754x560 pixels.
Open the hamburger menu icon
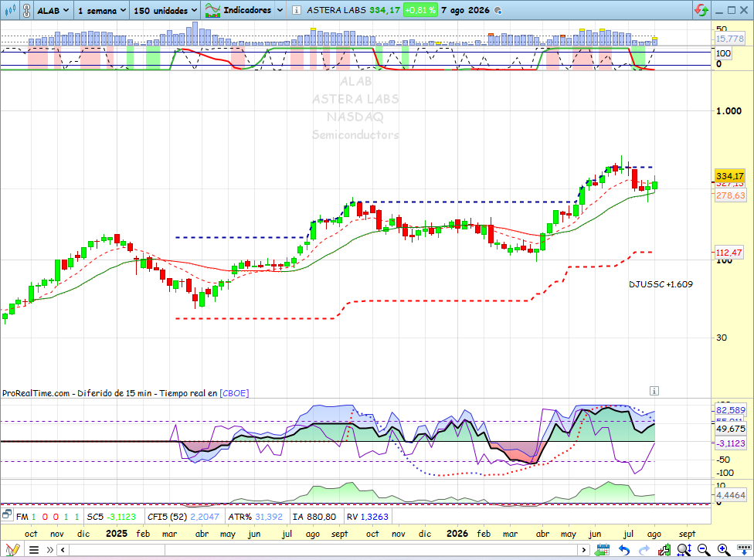pos(34,549)
